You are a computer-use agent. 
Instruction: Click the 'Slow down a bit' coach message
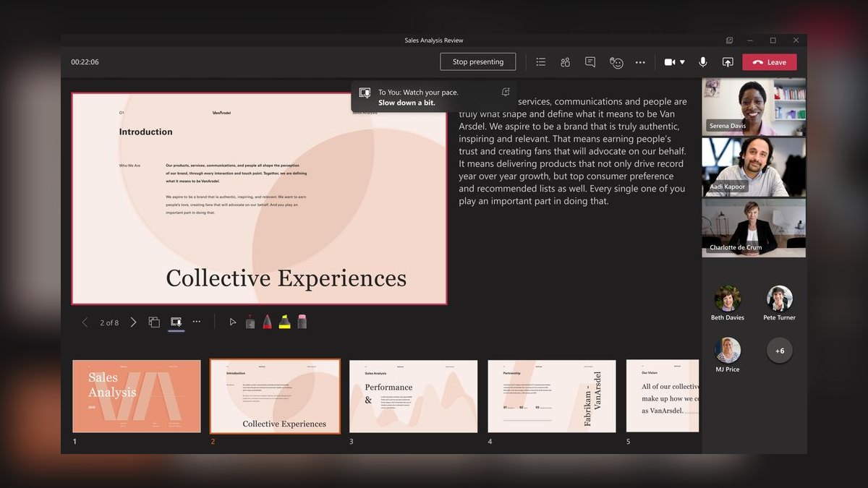pyautogui.click(x=407, y=103)
